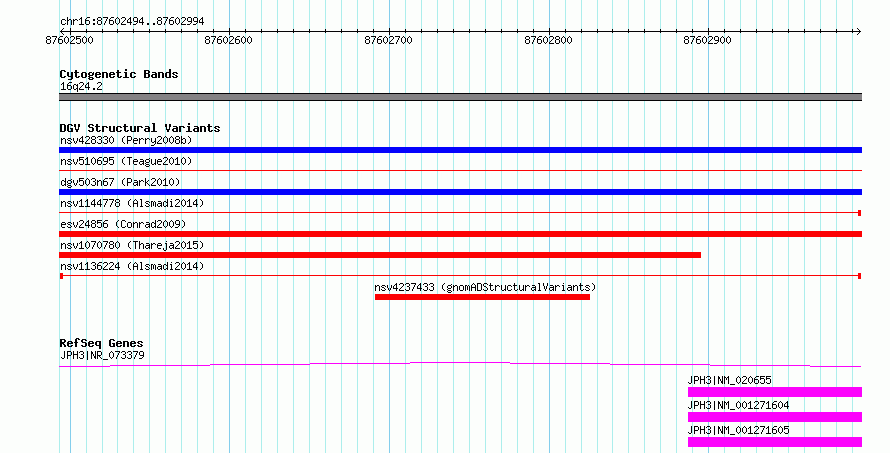This screenshot has width=890, height=453.
Task: Click the nsv1144778 (Alsmadi2014) label
Action: tap(132, 203)
